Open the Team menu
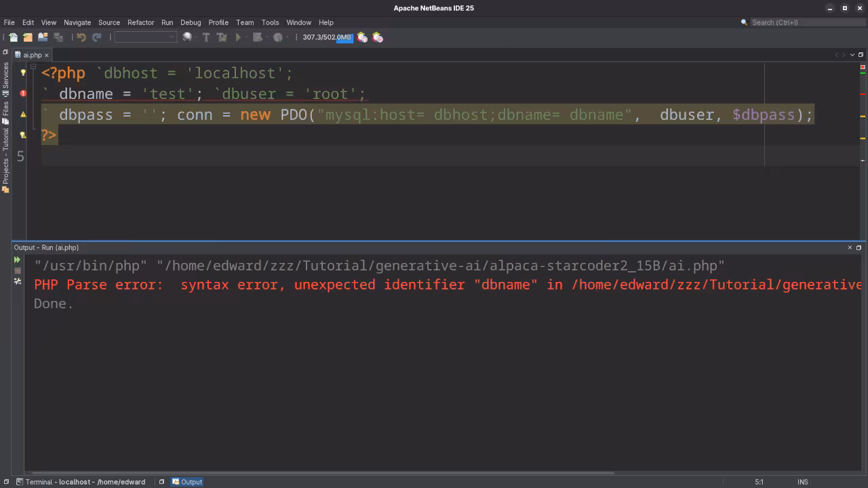 245,22
